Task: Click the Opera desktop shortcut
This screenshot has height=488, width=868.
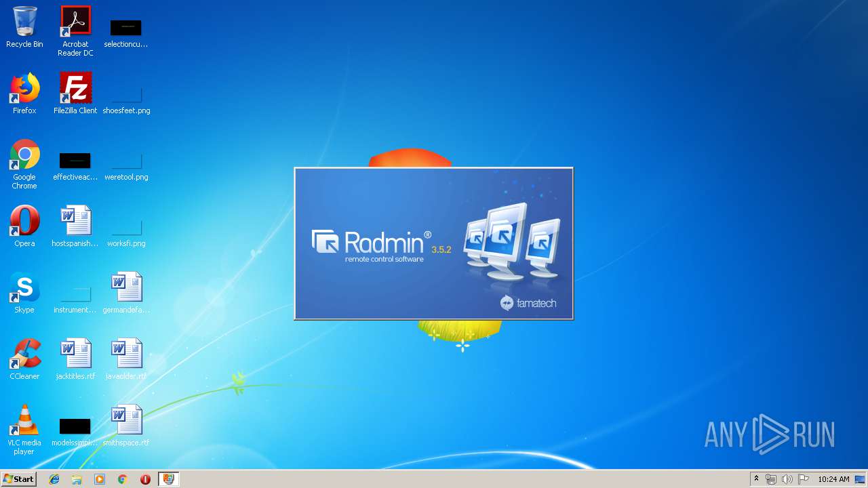Action: [24, 226]
